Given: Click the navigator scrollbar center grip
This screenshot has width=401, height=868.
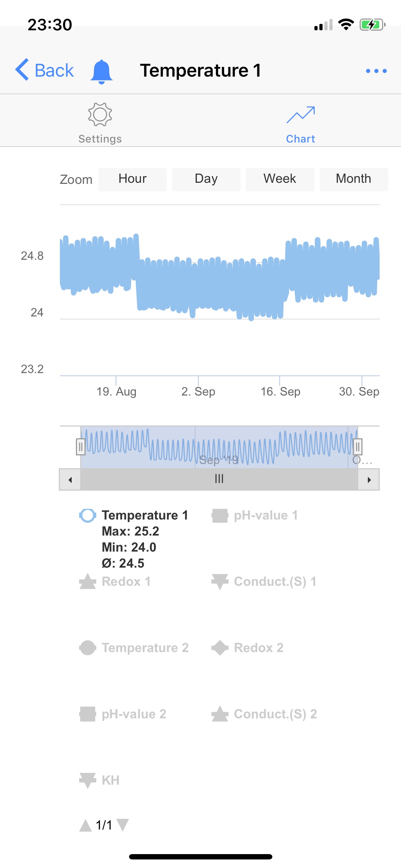Looking at the screenshot, I should tap(219, 479).
